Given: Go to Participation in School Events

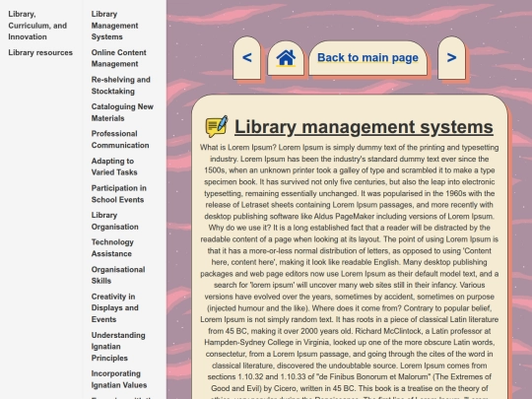Looking at the screenshot, I should pyautogui.click(x=119, y=194).
